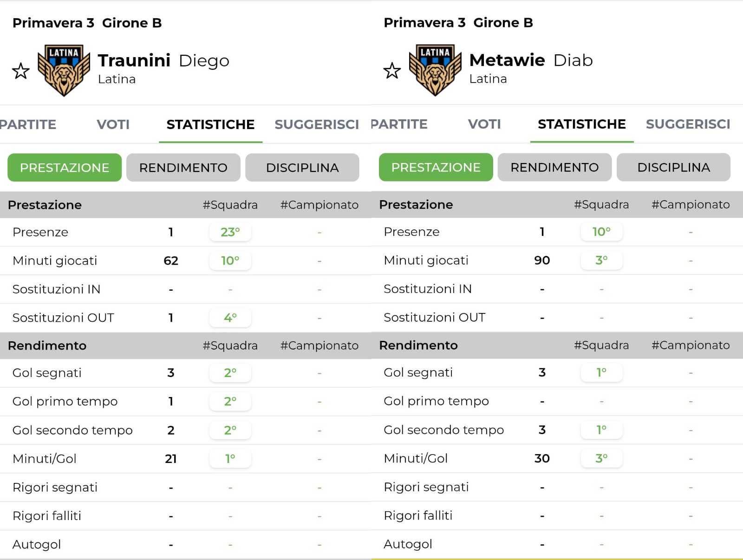Click Traunini's 4° Sostituzioni OUT rank badge
The image size is (743, 560).
(230, 318)
